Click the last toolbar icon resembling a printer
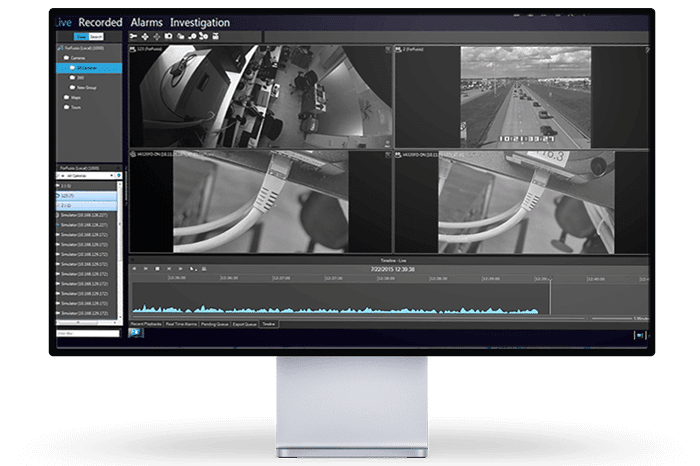 216,36
